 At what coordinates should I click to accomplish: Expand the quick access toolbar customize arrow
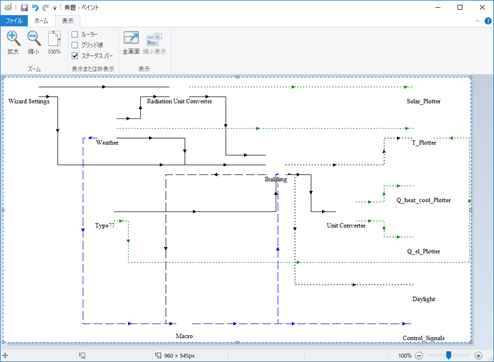[55, 8]
